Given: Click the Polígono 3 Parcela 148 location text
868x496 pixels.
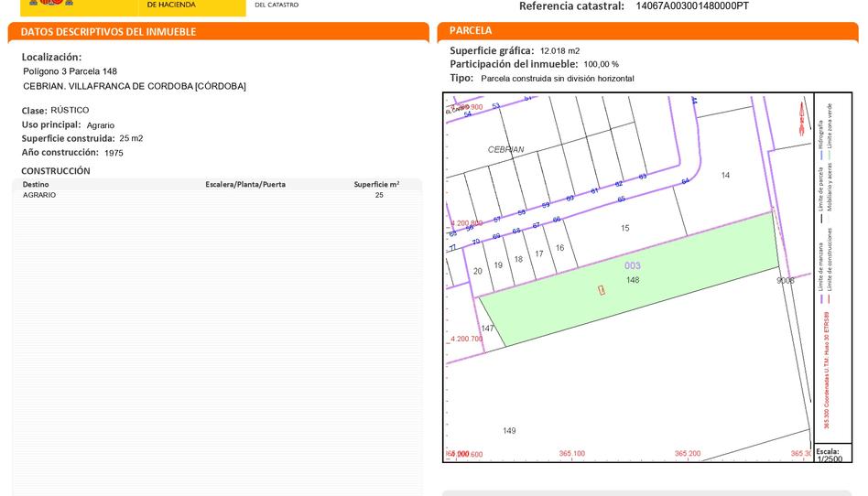Looking at the screenshot, I should [71, 71].
